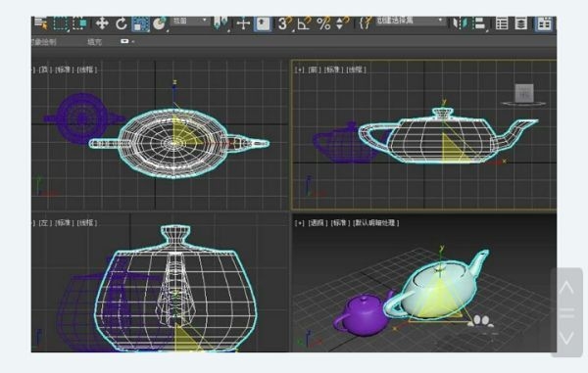Click the Mirror tool icon
The width and height of the screenshot is (588, 373).
click(x=460, y=23)
